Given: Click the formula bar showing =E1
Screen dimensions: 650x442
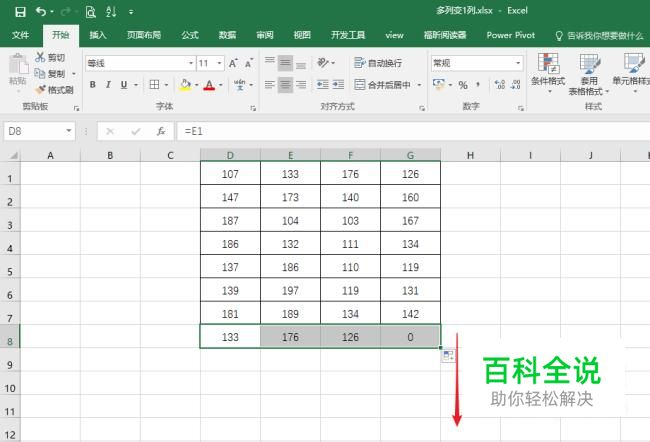Looking at the screenshot, I should [x=413, y=131].
